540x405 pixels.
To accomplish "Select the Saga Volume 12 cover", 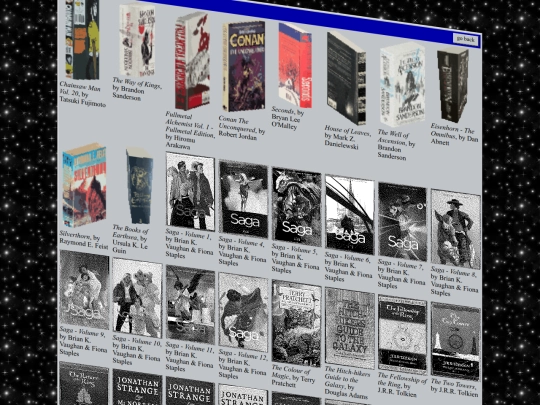I will tap(243, 312).
